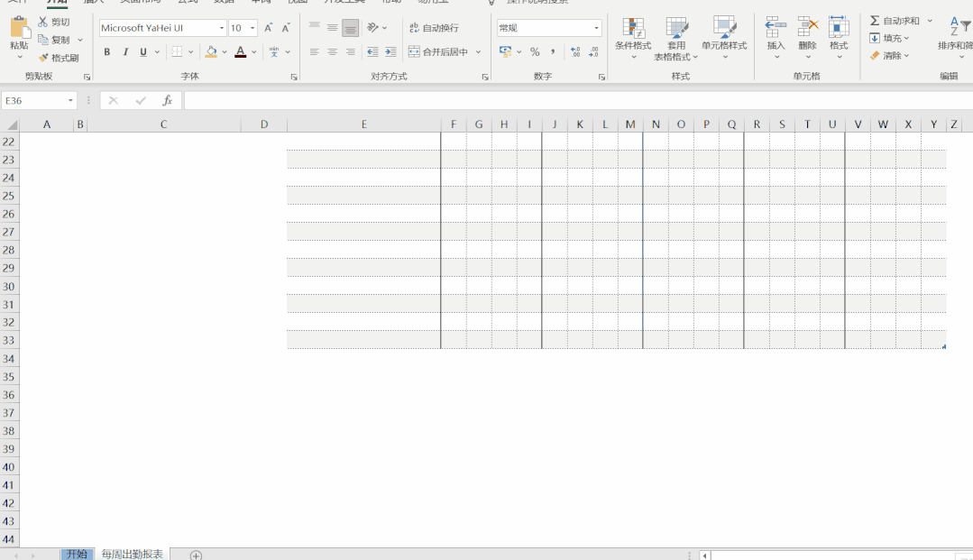Click Merge and Center (合并后居中)
The height and width of the screenshot is (560, 973).
tap(438, 52)
